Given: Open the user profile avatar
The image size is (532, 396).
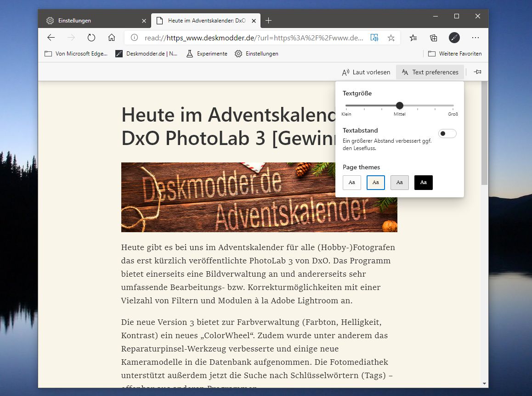Looking at the screenshot, I should 454,38.
